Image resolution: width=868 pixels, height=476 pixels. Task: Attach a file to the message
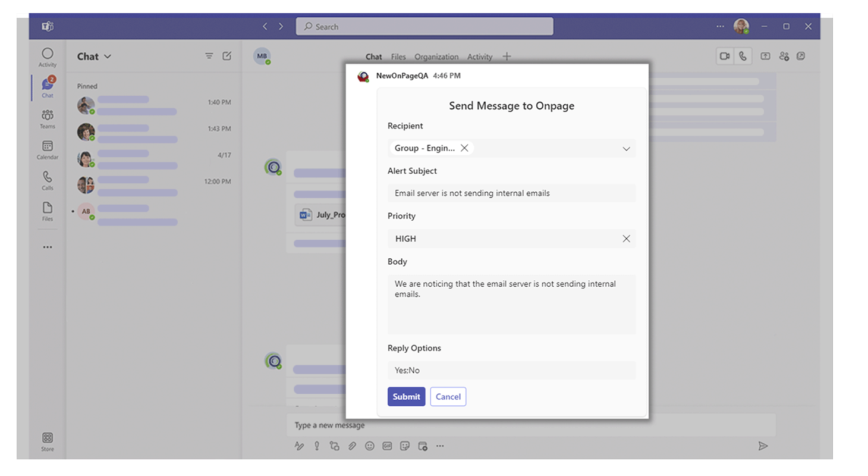tap(352, 446)
